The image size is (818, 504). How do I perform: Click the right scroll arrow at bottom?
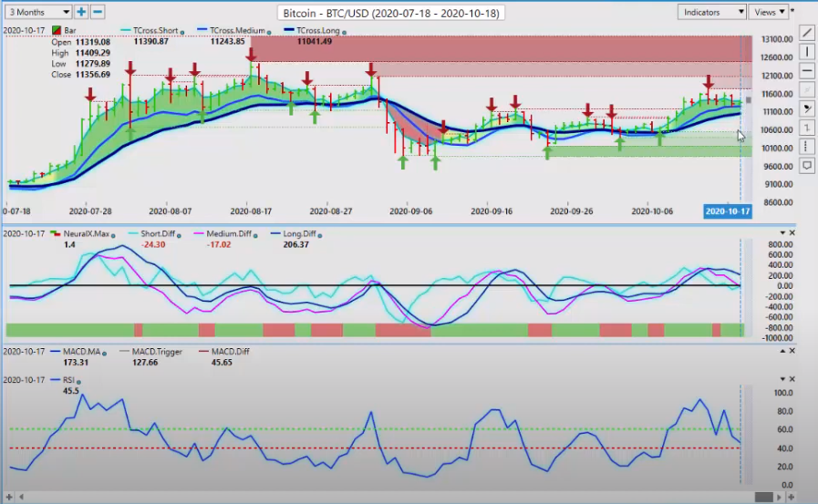780,498
